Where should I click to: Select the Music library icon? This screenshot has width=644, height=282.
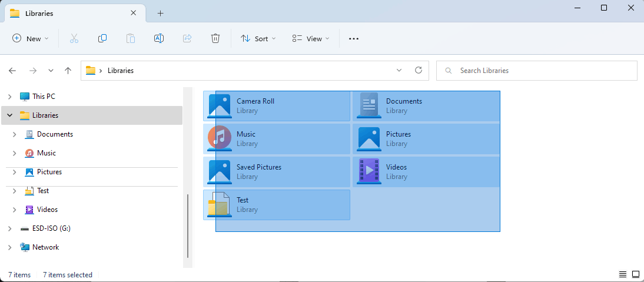(x=220, y=138)
